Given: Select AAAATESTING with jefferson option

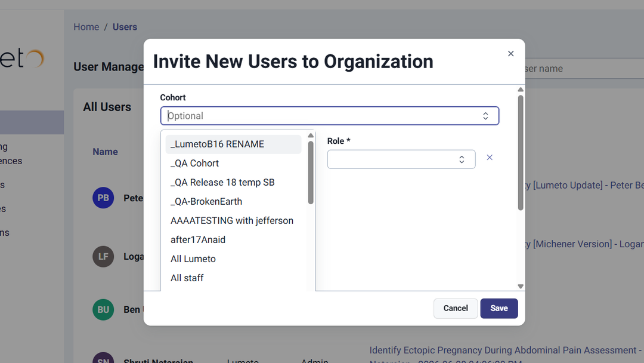Looking at the screenshot, I should click(233, 221).
